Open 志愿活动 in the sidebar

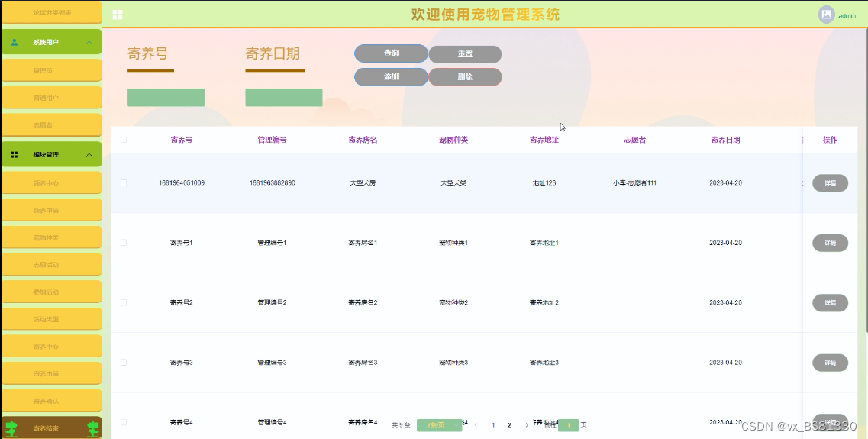tap(52, 264)
